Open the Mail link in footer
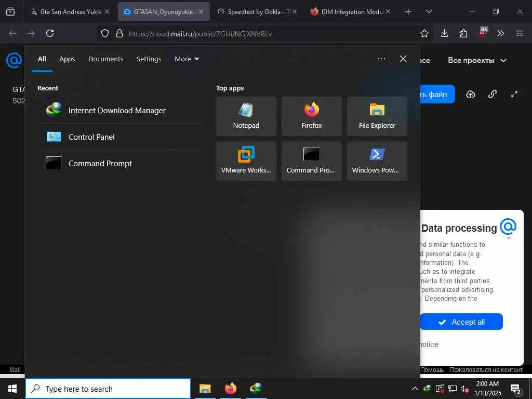532x399 pixels. (15, 369)
